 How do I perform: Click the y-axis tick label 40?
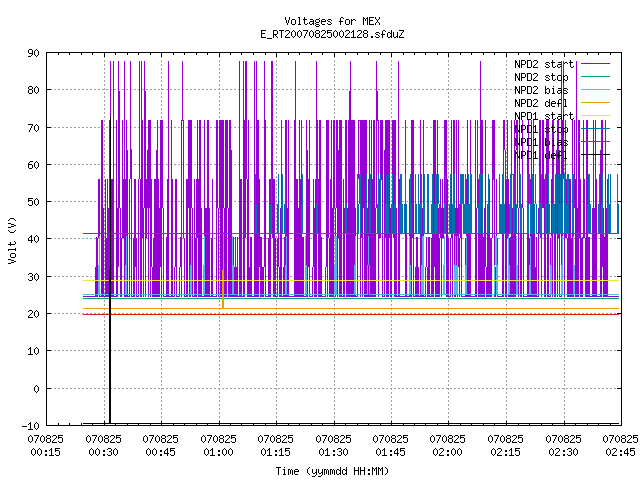(x=33, y=239)
